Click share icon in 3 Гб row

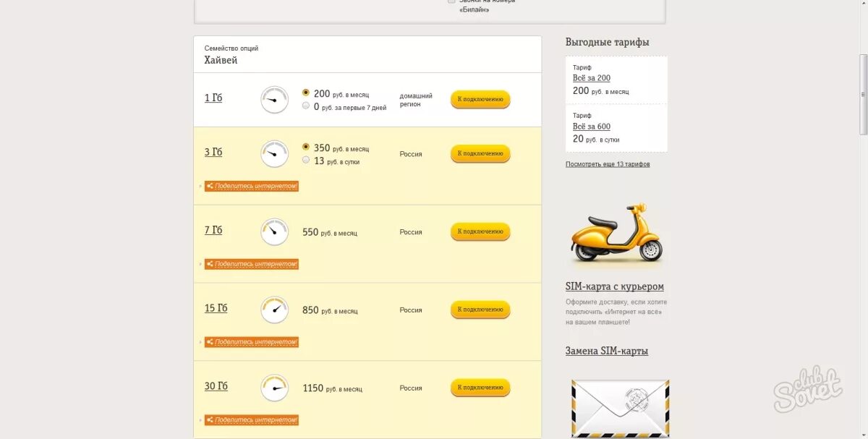click(210, 186)
